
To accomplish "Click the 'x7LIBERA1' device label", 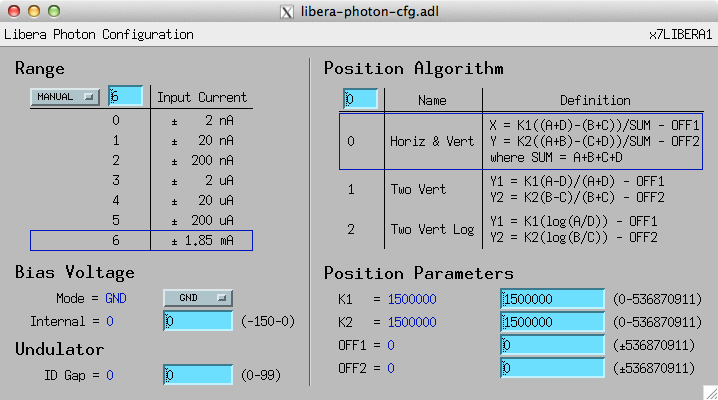I will coord(680,35).
